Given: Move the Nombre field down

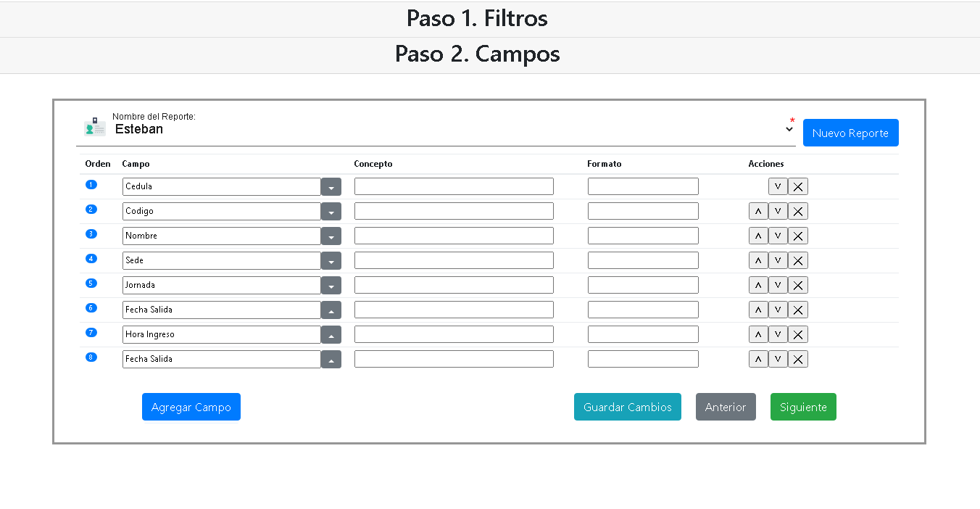Looking at the screenshot, I should (778, 236).
